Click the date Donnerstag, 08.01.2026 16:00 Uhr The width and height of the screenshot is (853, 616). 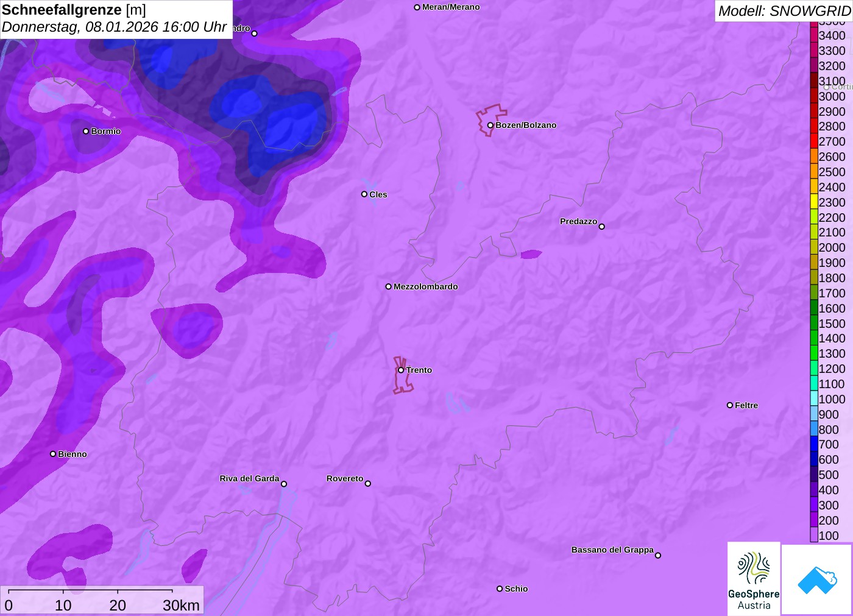coord(114,27)
